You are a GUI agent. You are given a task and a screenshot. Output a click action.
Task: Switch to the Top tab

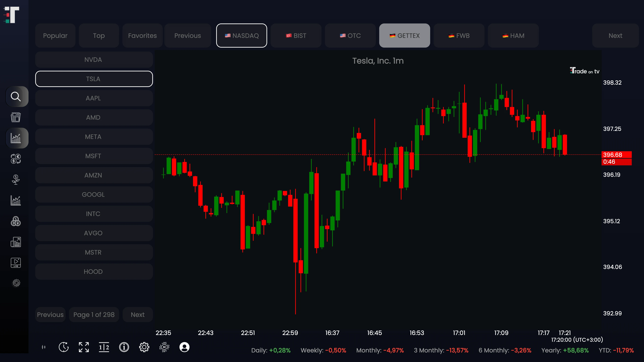(x=99, y=36)
